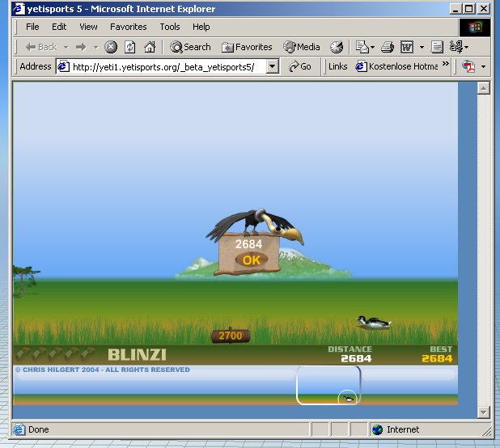The image size is (500, 448).
Task: Click the scrollbar down arrow
Action: tap(484, 412)
